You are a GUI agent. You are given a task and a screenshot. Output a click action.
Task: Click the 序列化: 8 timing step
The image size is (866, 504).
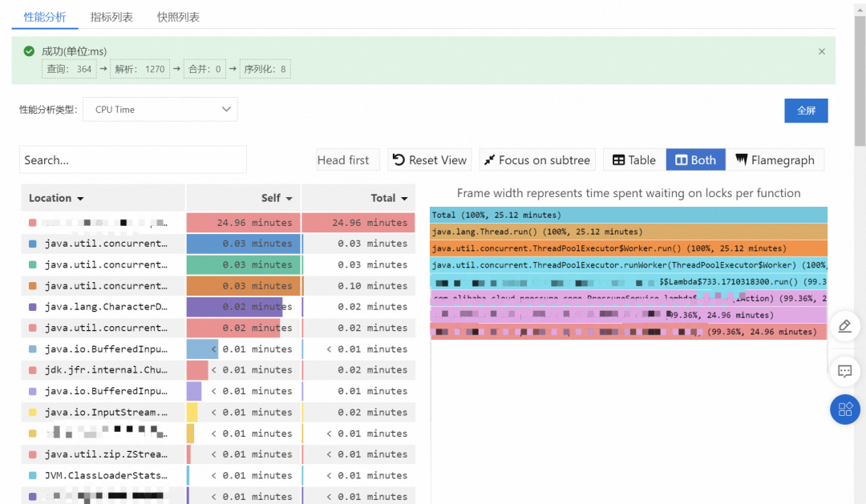[x=265, y=69]
